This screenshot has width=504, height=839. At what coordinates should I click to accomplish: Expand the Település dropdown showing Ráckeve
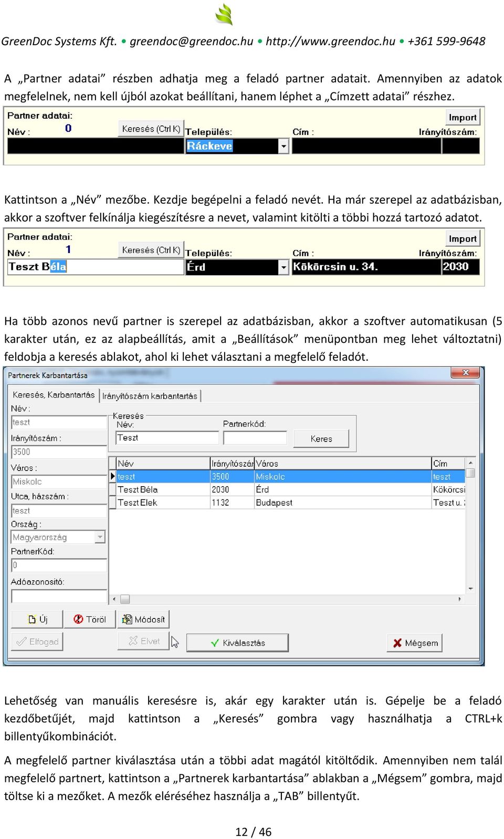click(283, 146)
